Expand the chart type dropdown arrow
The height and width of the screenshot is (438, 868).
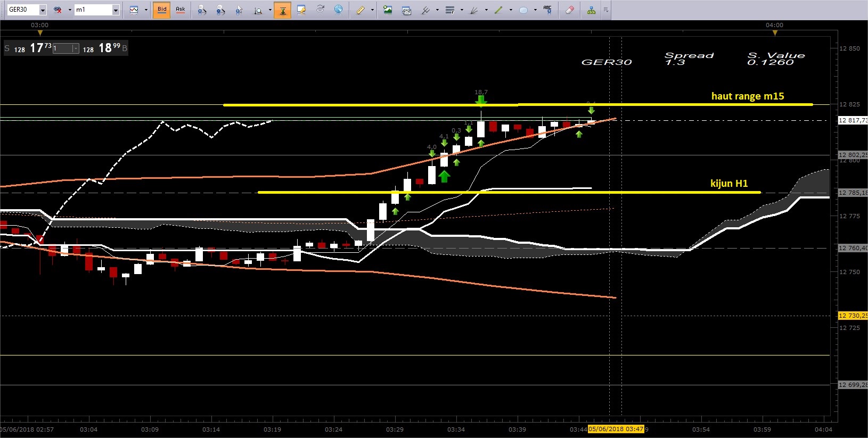coord(146,10)
